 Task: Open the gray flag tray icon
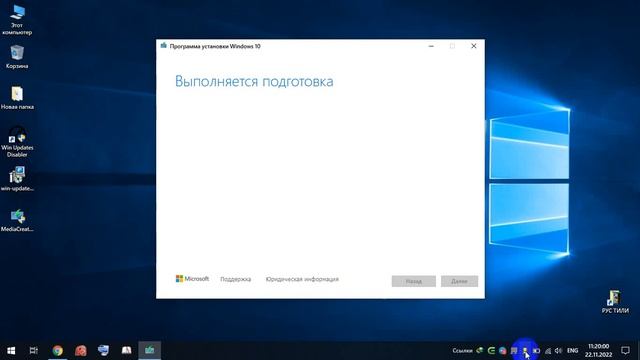pyautogui.click(x=514, y=351)
